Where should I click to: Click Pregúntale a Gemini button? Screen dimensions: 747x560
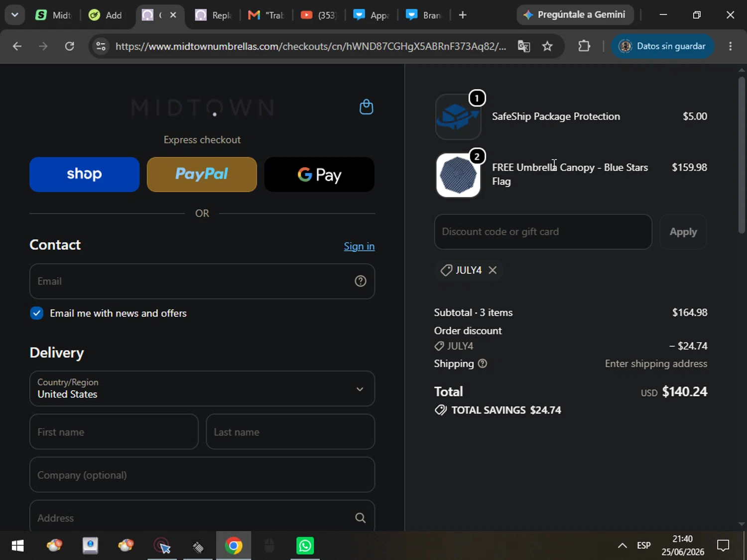click(x=575, y=15)
